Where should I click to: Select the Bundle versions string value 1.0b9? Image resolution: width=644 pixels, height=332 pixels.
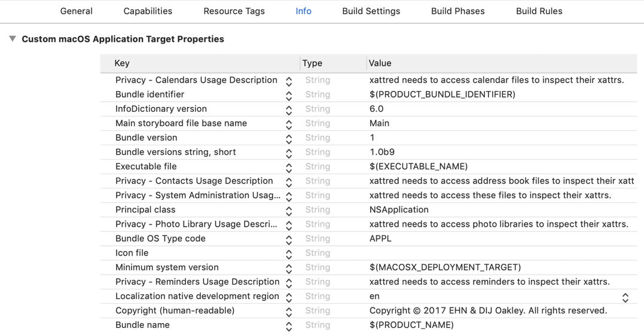382,152
